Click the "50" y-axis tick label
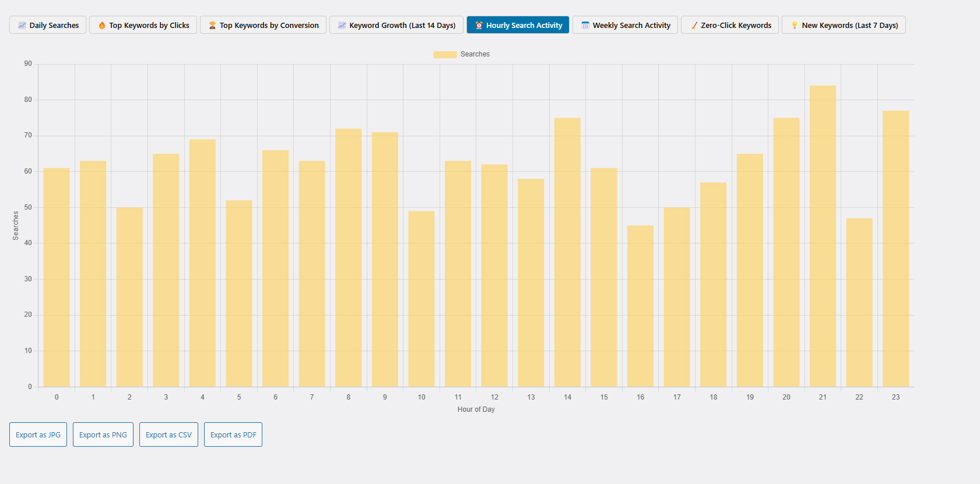 [x=28, y=207]
